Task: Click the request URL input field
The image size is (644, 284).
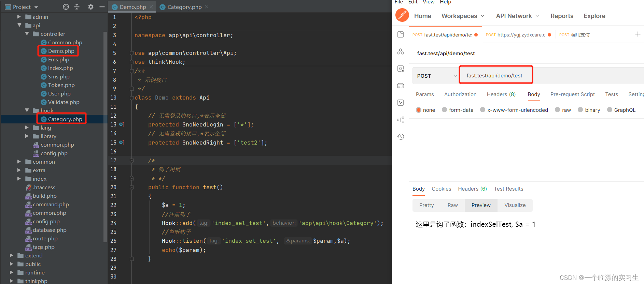Action: click(x=552, y=76)
